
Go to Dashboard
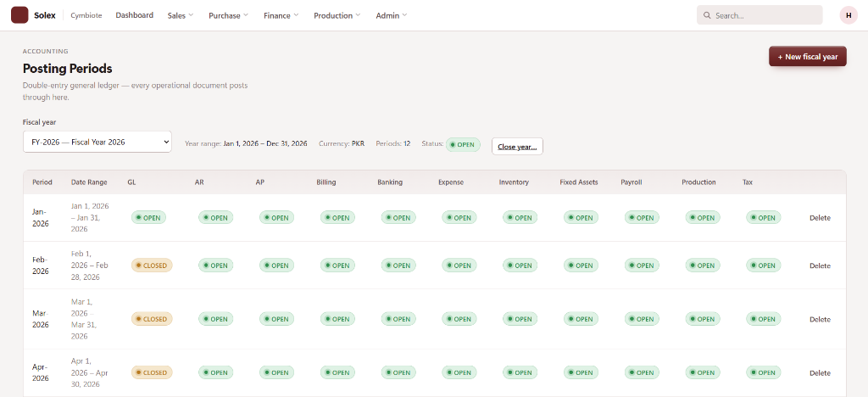click(x=135, y=15)
